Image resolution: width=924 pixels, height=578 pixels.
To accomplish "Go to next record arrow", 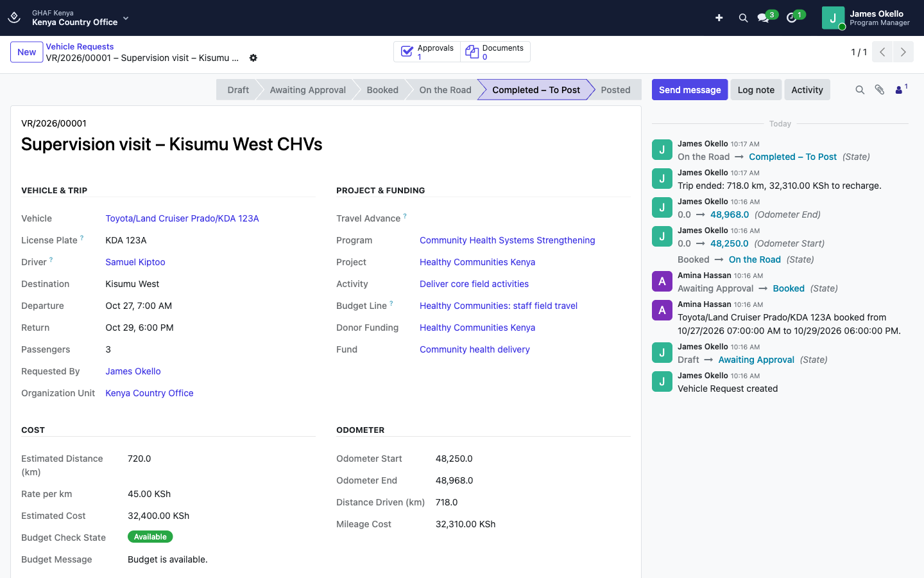I will pyautogui.click(x=903, y=52).
